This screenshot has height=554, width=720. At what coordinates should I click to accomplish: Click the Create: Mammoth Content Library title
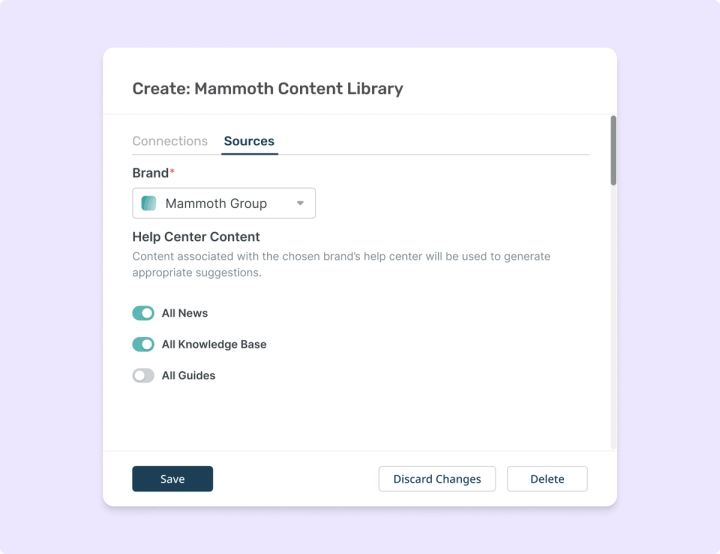click(268, 89)
